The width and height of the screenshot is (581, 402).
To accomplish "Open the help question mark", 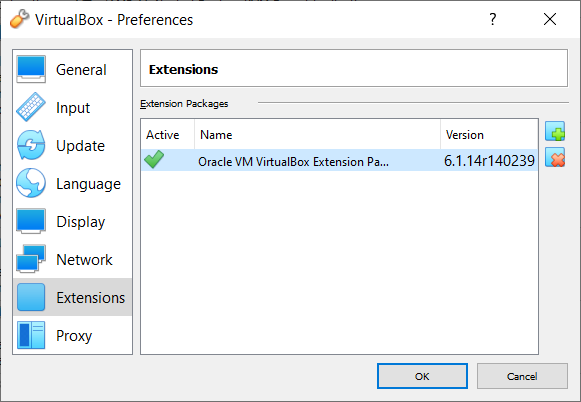I will 492,19.
